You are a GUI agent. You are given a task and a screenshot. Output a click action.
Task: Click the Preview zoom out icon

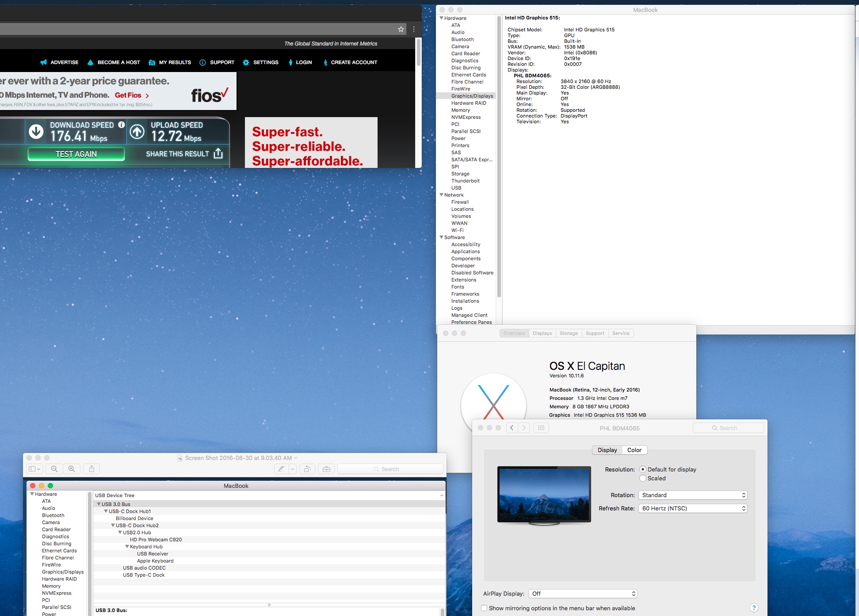point(54,469)
